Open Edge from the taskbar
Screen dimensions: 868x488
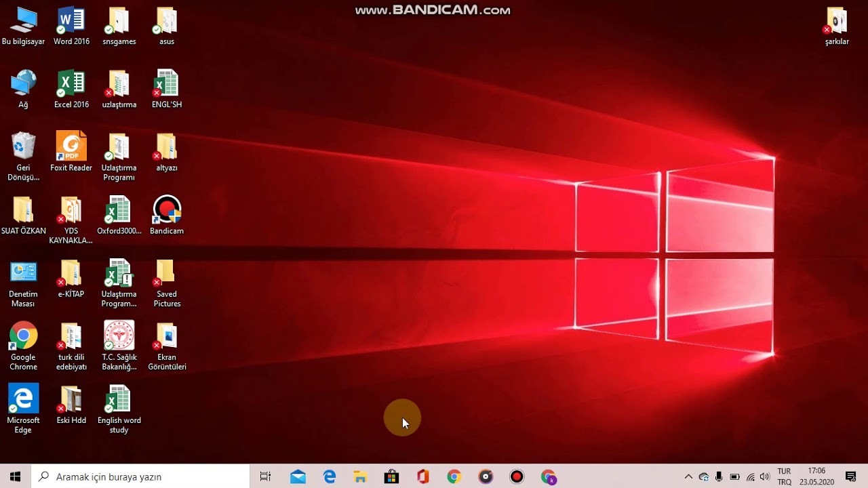tap(330, 476)
